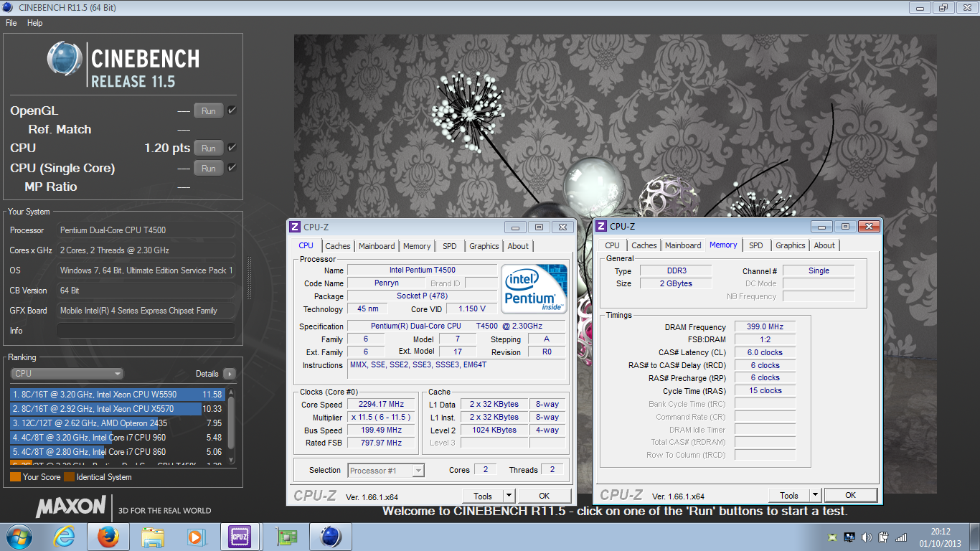980x551 pixels.
Task: Select Graphics tab in CPU-Z Memory window
Action: (791, 245)
